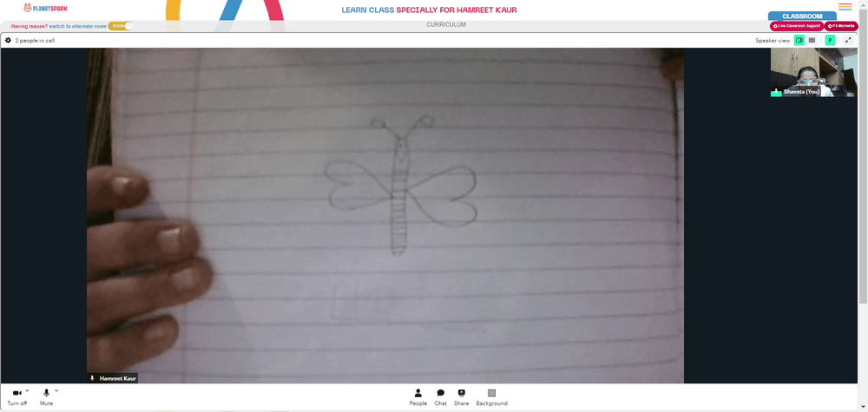Click PS Moments button

(x=841, y=26)
